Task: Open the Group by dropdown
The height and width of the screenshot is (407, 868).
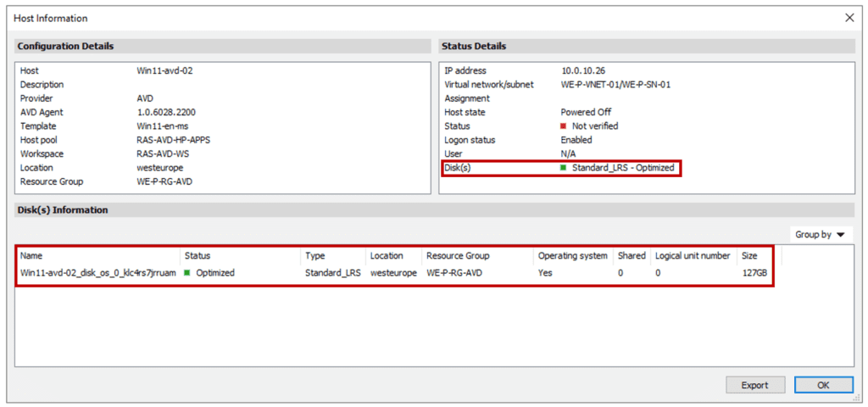Action: 820,235
